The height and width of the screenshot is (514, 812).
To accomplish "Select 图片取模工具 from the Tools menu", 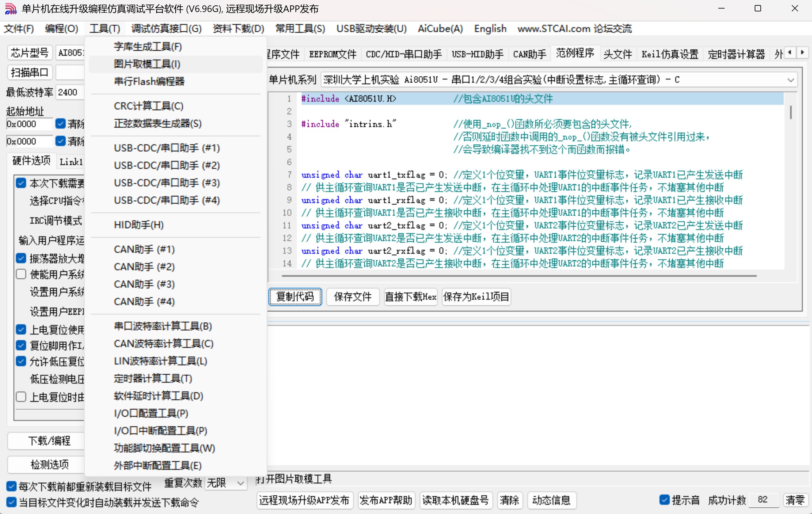I will point(147,64).
